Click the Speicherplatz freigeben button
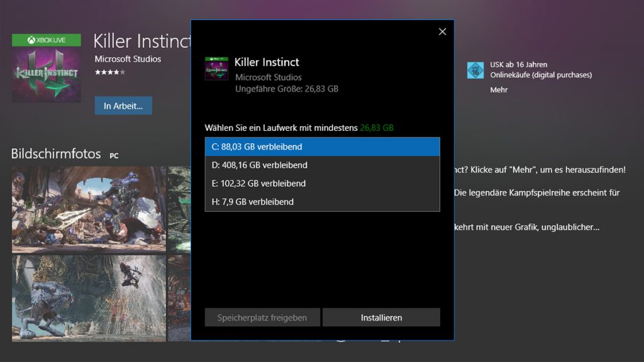This screenshot has height=362, width=644. 262,317
